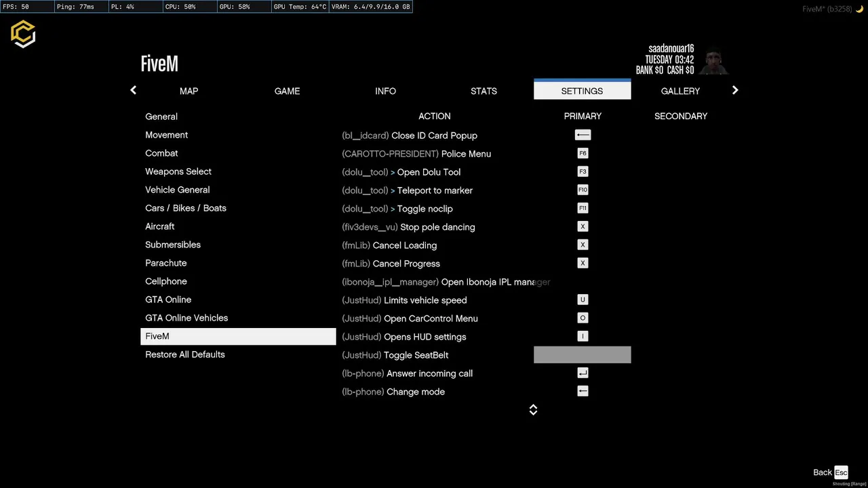Viewport: 868px width, 488px height.
Task: Click backspace key for Close ID Card Popup
Action: pos(583,135)
